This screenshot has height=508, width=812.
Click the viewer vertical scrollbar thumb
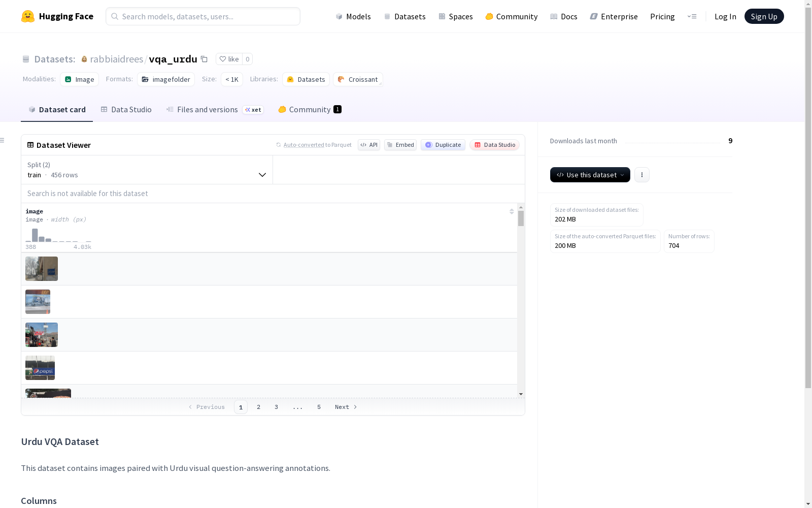[x=521, y=218]
